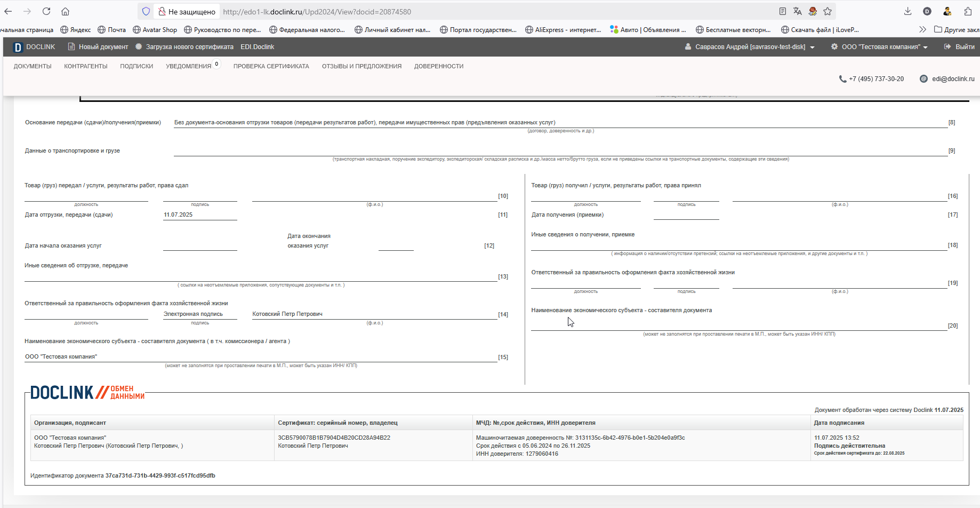Click the agent-with-lock extension icon
Screen dimensions: 980x508
[x=947, y=11]
